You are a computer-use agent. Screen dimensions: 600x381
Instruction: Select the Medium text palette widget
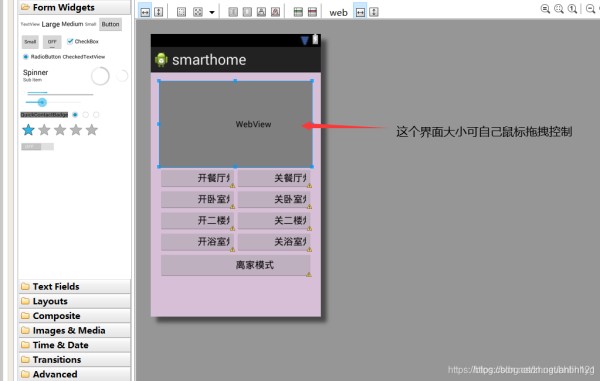72,24
